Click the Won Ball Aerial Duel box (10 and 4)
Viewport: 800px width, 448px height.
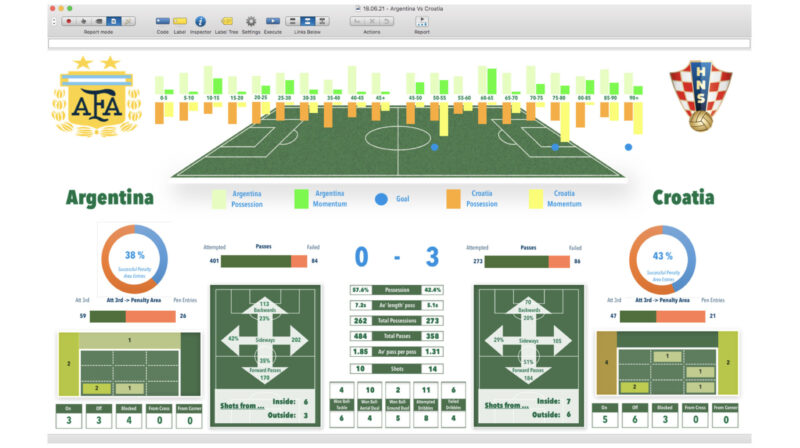point(370,404)
